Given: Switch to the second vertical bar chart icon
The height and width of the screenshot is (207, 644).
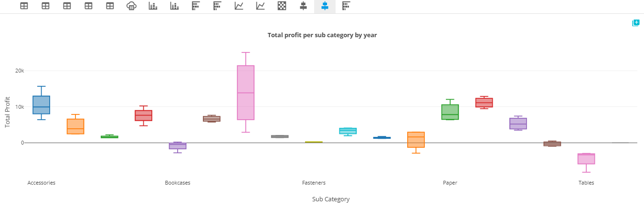Looking at the screenshot, I should pos(174,6).
